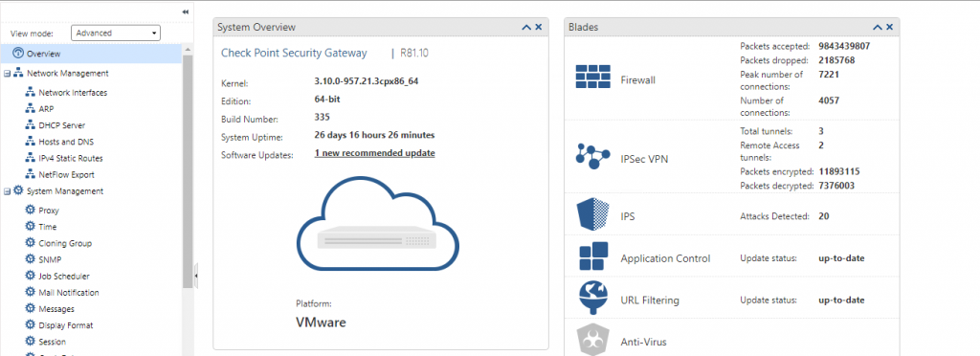980x356 pixels.
Task: Open the ARP page
Action: point(46,109)
